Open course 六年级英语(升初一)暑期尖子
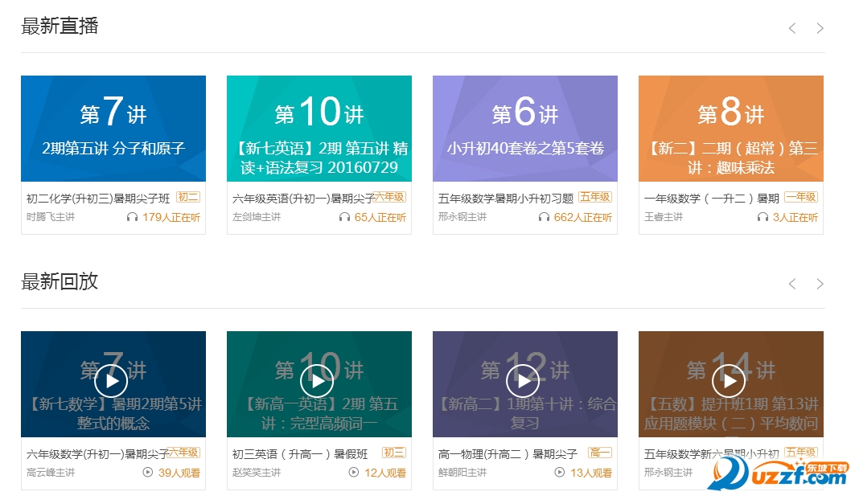The width and height of the screenshot is (855, 504). (x=303, y=199)
